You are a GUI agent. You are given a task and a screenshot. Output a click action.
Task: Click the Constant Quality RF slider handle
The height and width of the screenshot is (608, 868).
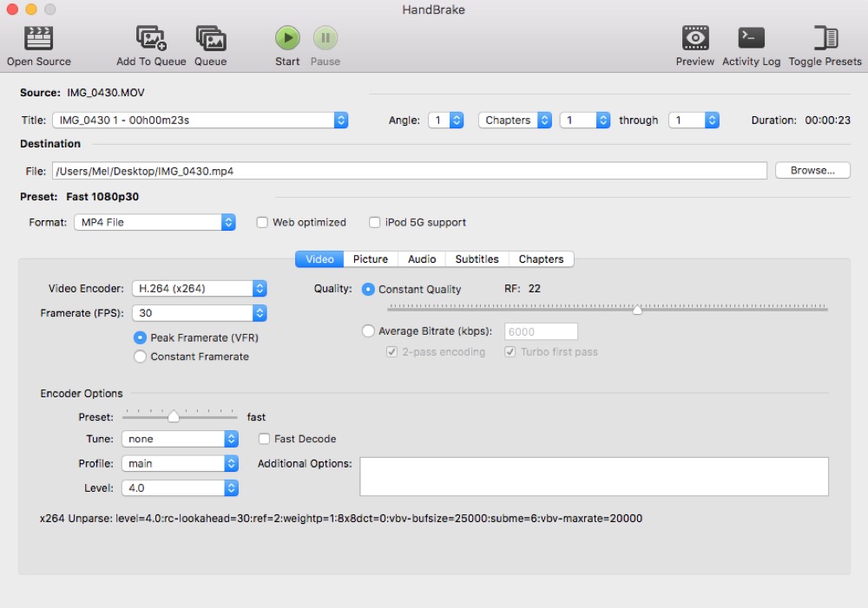[637, 309]
